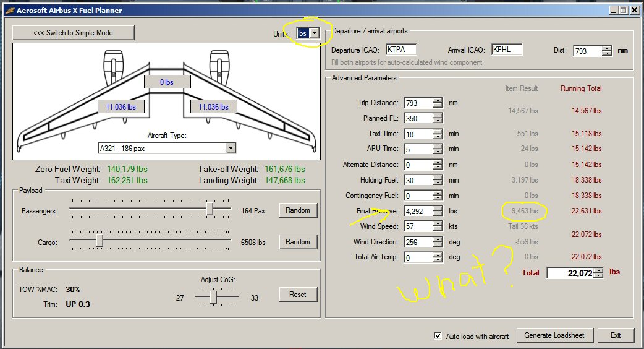
Task: Click the right wing tank 11,036 lbs box
Action: coord(214,107)
